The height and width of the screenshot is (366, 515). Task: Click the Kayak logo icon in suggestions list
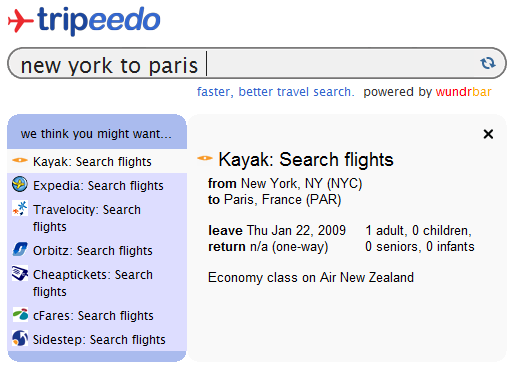pos(20,160)
